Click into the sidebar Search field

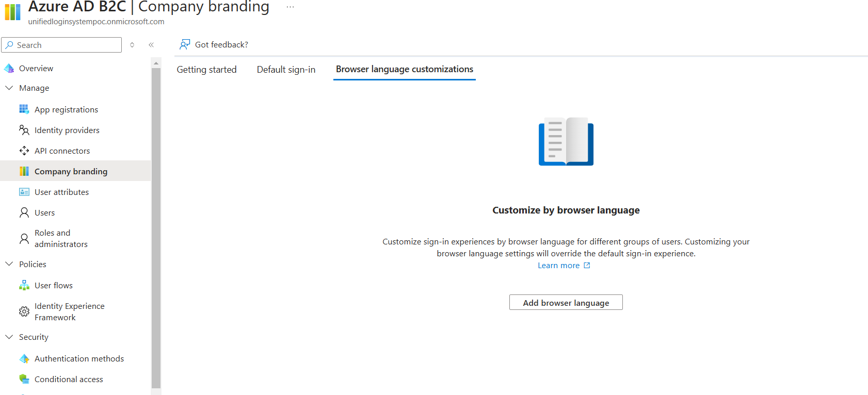(x=61, y=45)
